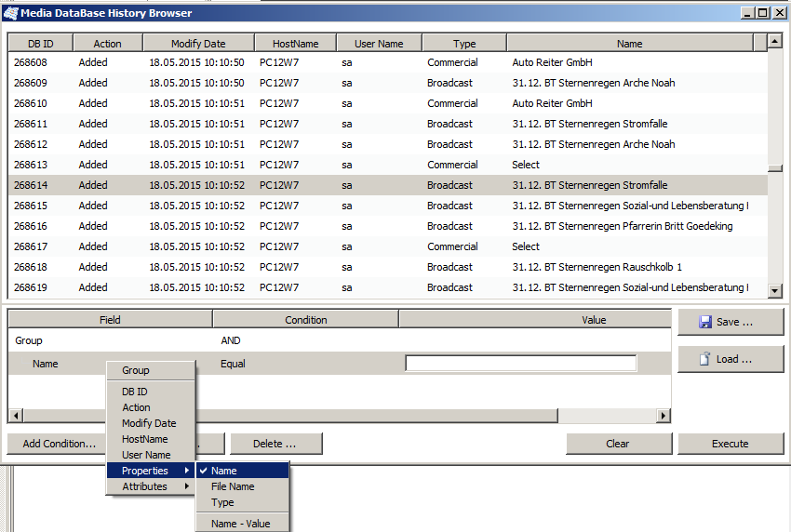The image size is (791, 532).
Task: Sort by the Type column header
Action: pyautogui.click(x=464, y=44)
